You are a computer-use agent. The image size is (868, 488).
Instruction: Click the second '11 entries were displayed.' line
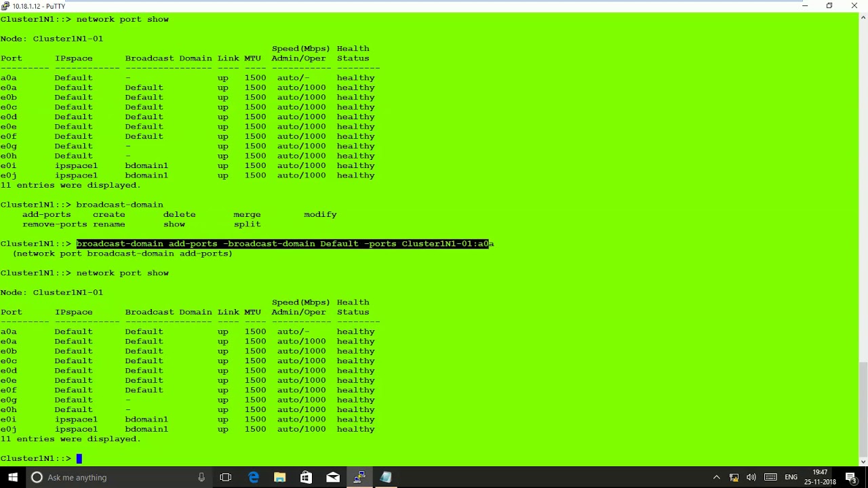click(x=71, y=439)
